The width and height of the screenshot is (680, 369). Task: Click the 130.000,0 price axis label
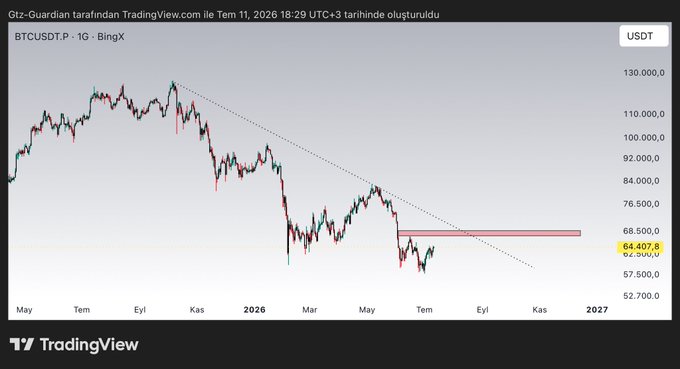[x=644, y=73]
